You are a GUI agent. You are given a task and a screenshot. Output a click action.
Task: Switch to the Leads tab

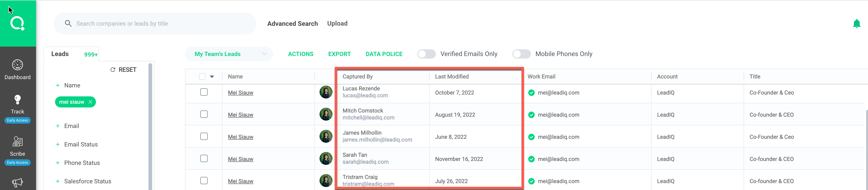point(60,54)
